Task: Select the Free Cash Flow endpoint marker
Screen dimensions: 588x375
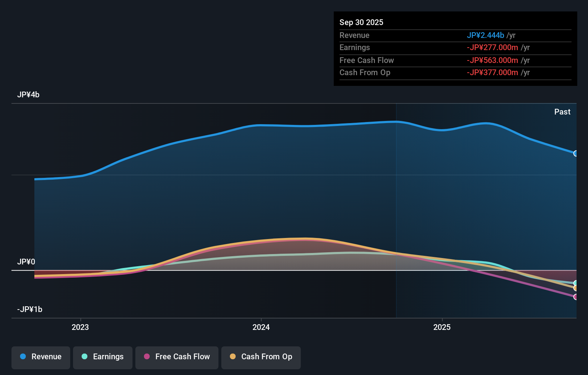Action: coord(576,297)
